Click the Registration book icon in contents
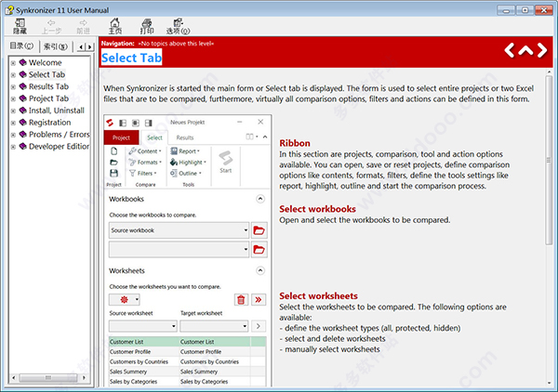The height and width of the screenshot is (392, 558). point(22,123)
